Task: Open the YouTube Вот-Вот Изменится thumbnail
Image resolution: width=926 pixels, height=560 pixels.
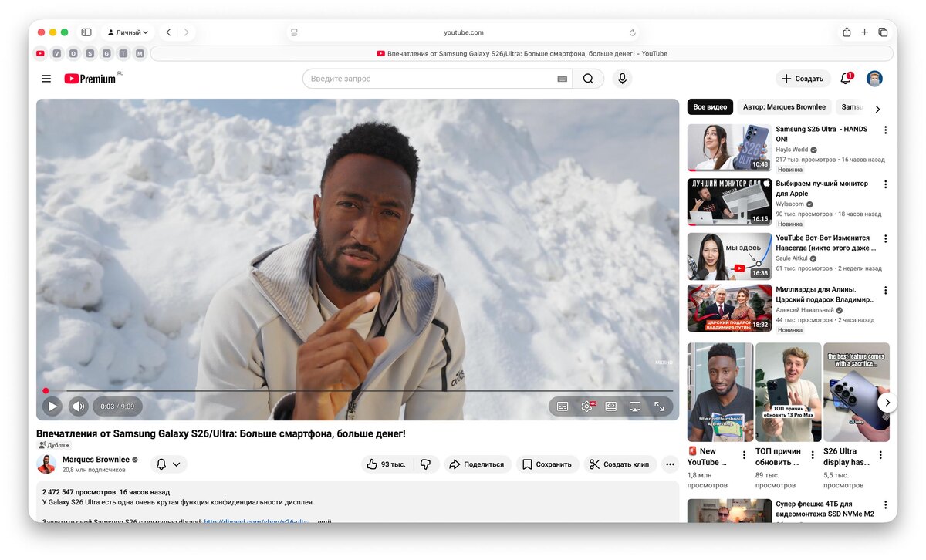Action: tap(729, 256)
